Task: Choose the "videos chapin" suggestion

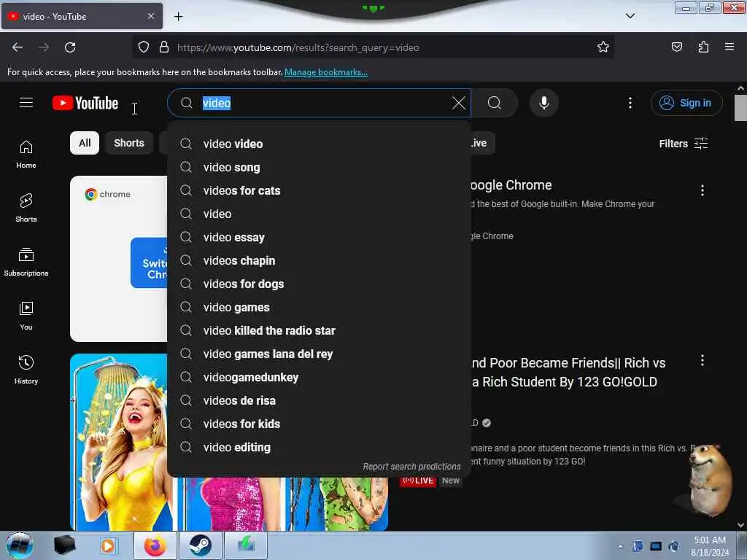Action: pyautogui.click(x=319, y=260)
